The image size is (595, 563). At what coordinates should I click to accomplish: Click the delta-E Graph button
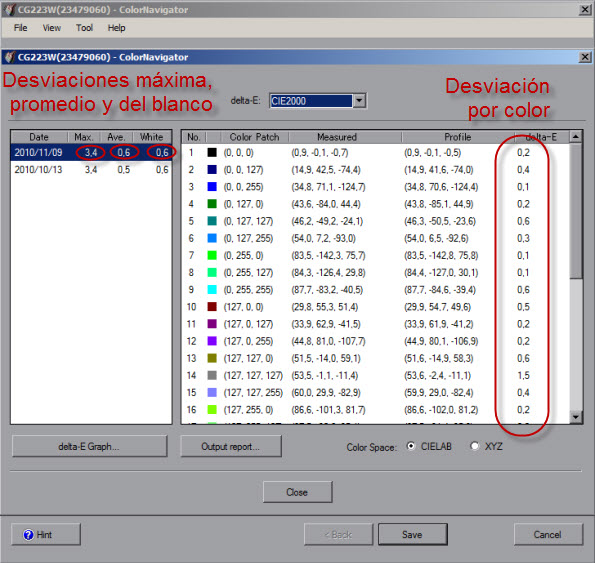click(x=90, y=447)
